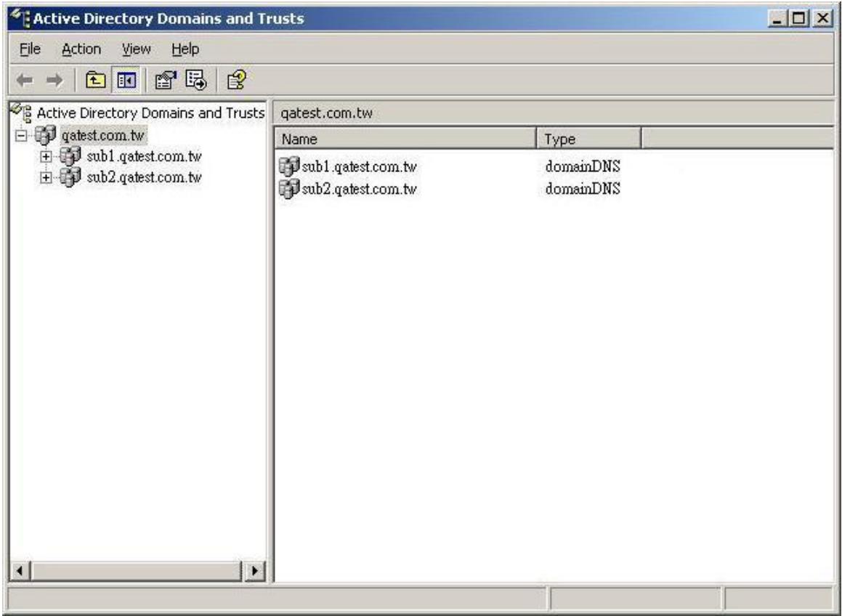
Task: Open the Action menu
Action: pos(81,49)
